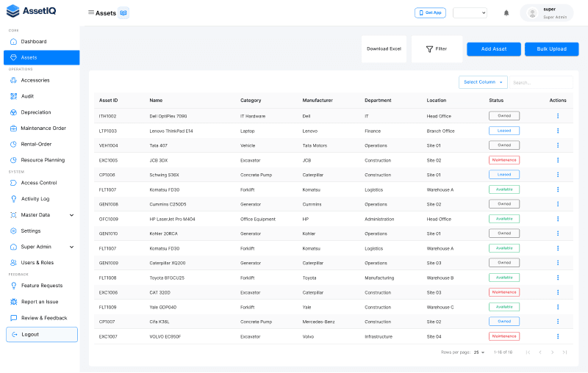This screenshot has height=373, width=588.
Task: Open actions menu for VOLVO EC950F
Action: click(x=558, y=336)
